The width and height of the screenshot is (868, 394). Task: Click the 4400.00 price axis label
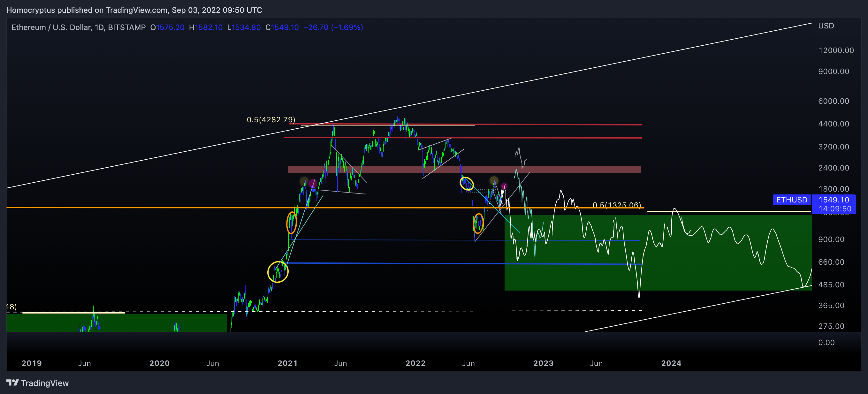(834, 124)
